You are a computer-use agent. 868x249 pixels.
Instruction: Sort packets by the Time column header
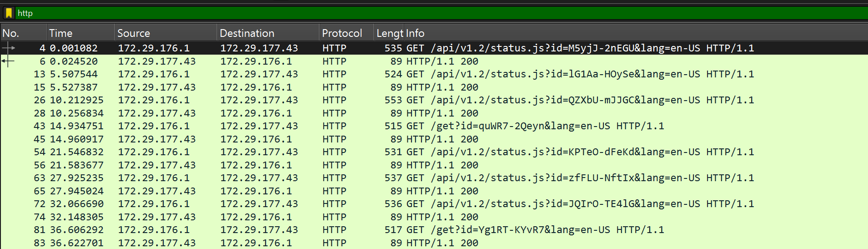(x=80, y=33)
